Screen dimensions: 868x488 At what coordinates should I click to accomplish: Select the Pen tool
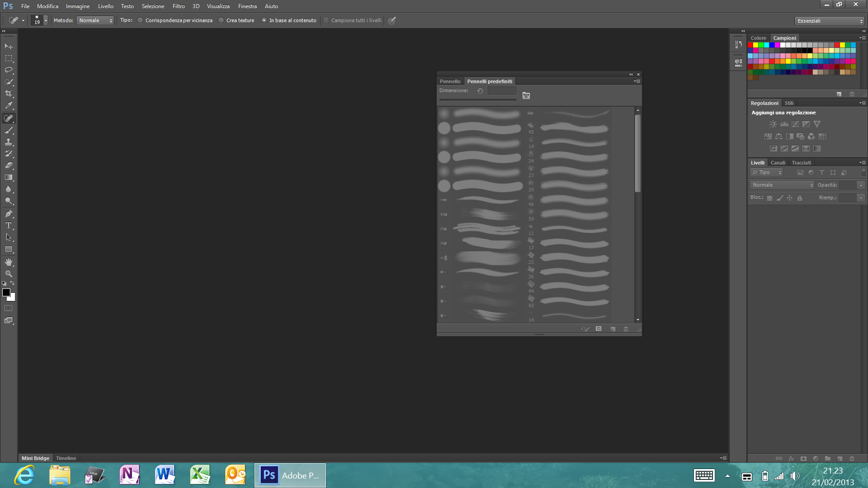(x=9, y=214)
